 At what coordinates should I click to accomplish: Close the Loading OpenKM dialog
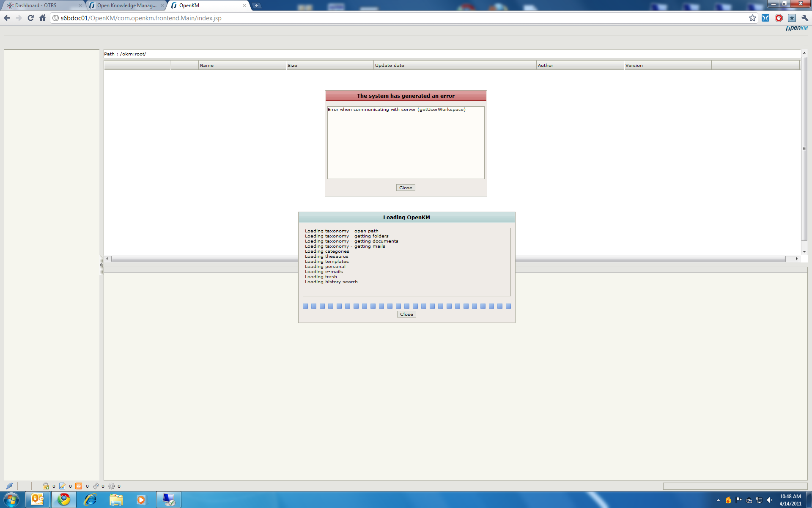[x=406, y=314]
